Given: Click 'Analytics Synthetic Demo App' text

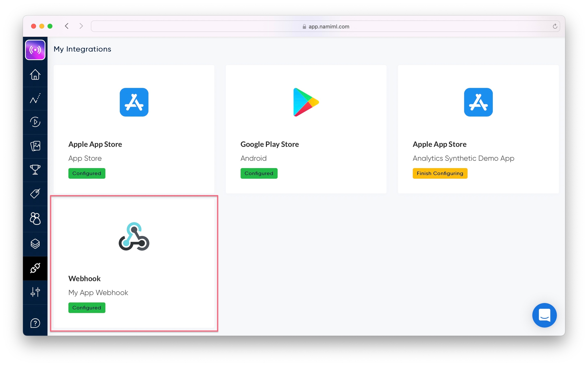Looking at the screenshot, I should (463, 158).
